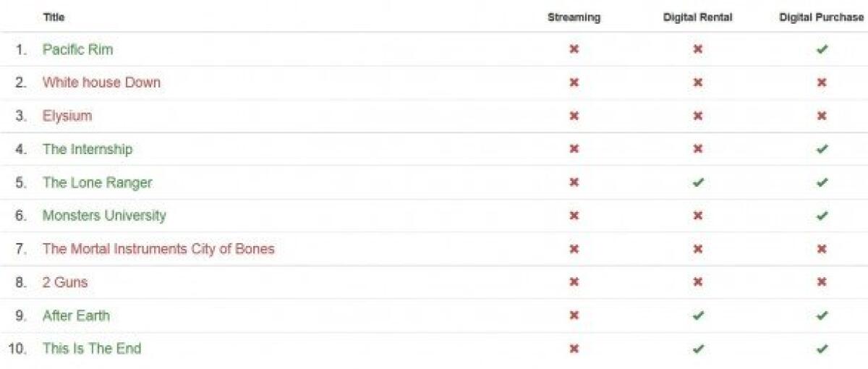Sort by the Digital Rental column header

(x=697, y=17)
